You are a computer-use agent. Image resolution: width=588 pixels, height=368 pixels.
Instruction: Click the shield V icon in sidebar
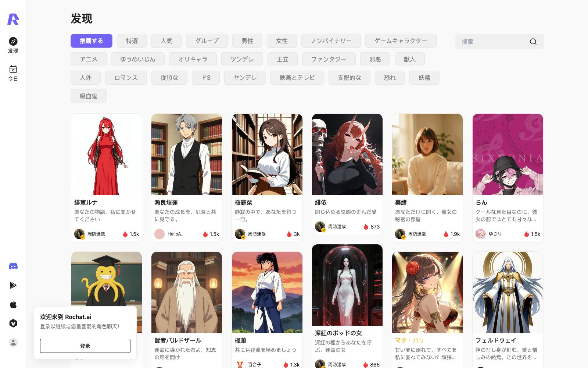pos(13,323)
